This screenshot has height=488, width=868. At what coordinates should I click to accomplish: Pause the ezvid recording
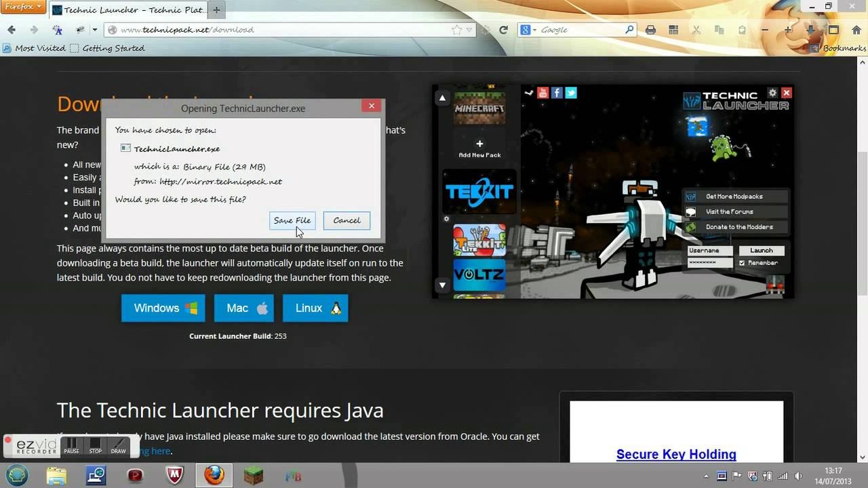click(x=72, y=447)
